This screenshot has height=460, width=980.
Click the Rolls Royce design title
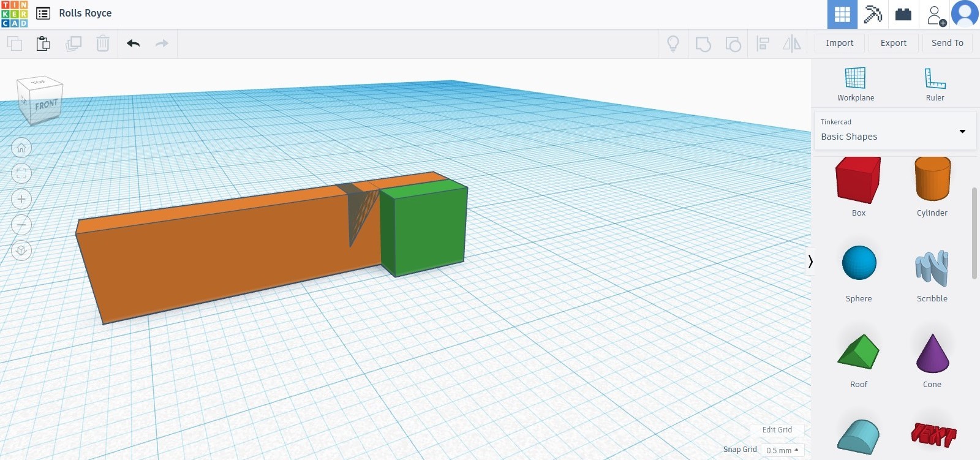pos(85,13)
